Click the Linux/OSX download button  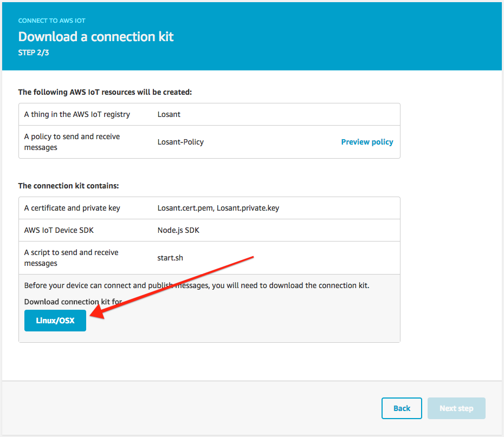[x=55, y=320]
